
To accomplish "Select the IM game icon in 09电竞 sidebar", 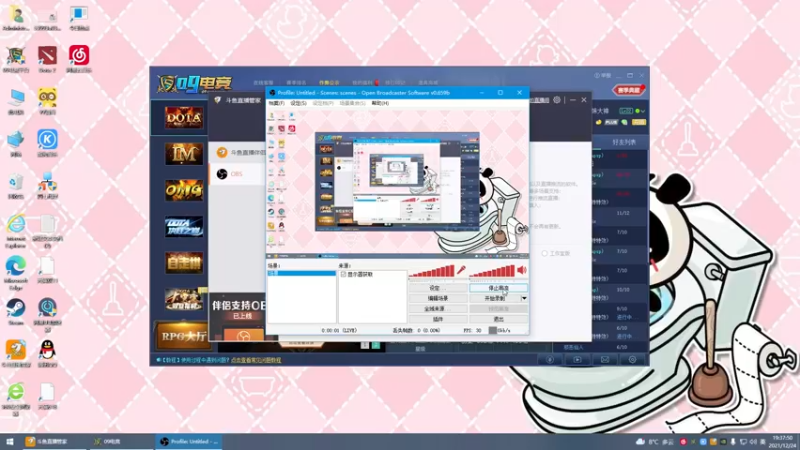I will 184,154.
